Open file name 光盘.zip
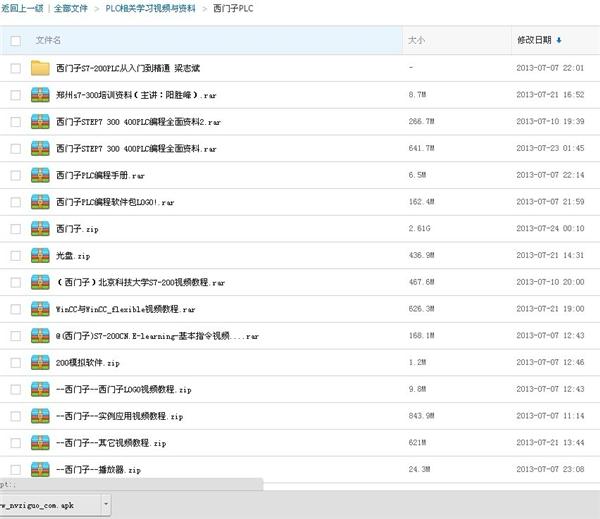Viewport: 600px width, 519px height. tap(73, 256)
